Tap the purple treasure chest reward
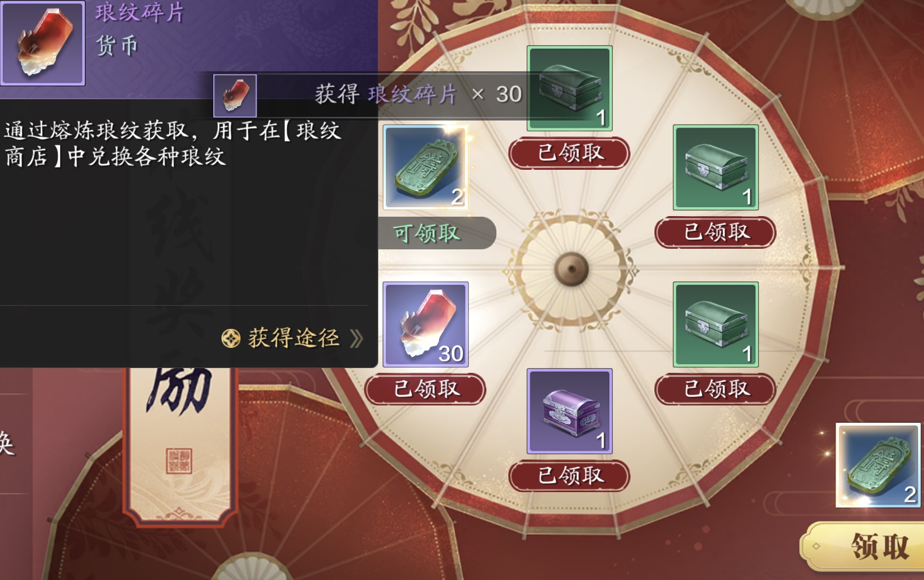This screenshot has height=580, width=924. [x=569, y=411]
